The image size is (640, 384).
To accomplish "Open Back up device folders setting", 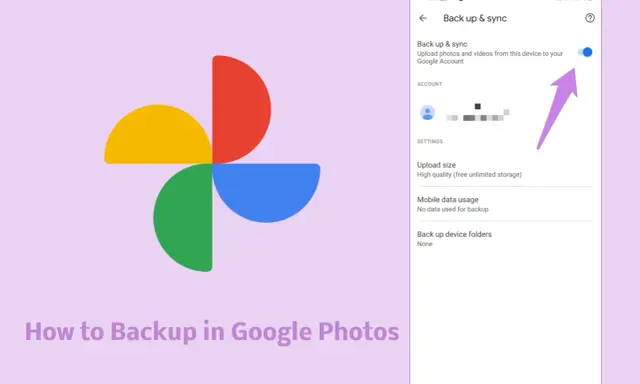I will [x=504, y=238].
